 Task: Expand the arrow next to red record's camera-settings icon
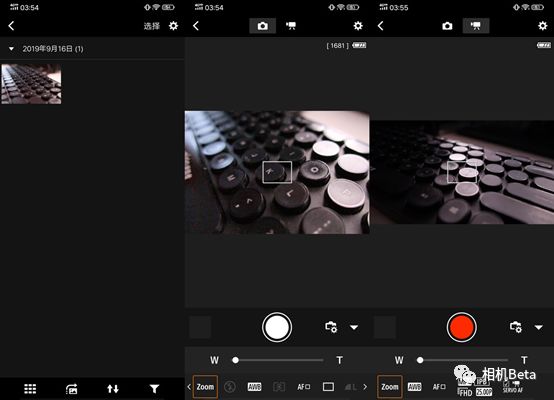click(x=538, y=327)
